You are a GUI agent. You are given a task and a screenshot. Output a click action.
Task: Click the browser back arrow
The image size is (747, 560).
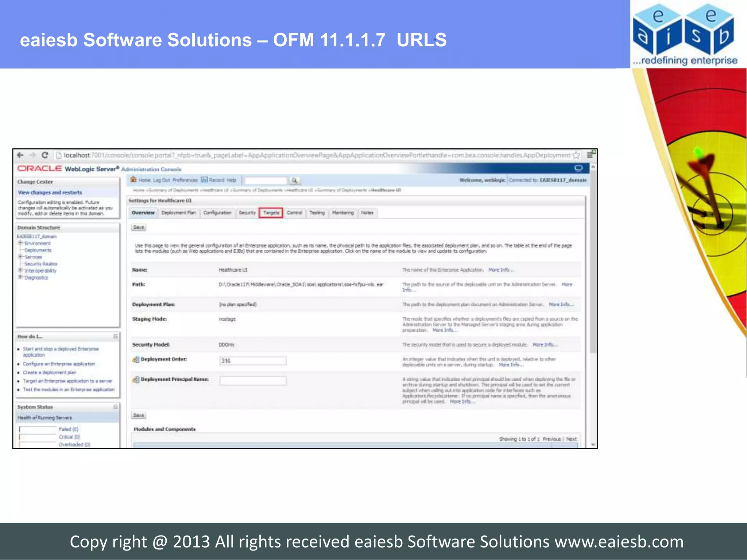click(x=20, y=155)
